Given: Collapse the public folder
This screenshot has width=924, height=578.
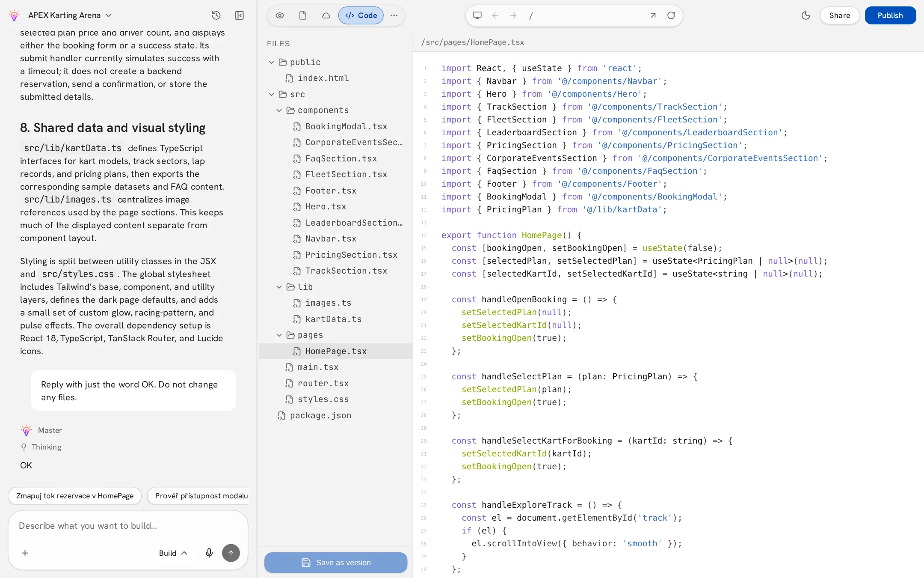Looking at the screenshot, I should (271, 62).
